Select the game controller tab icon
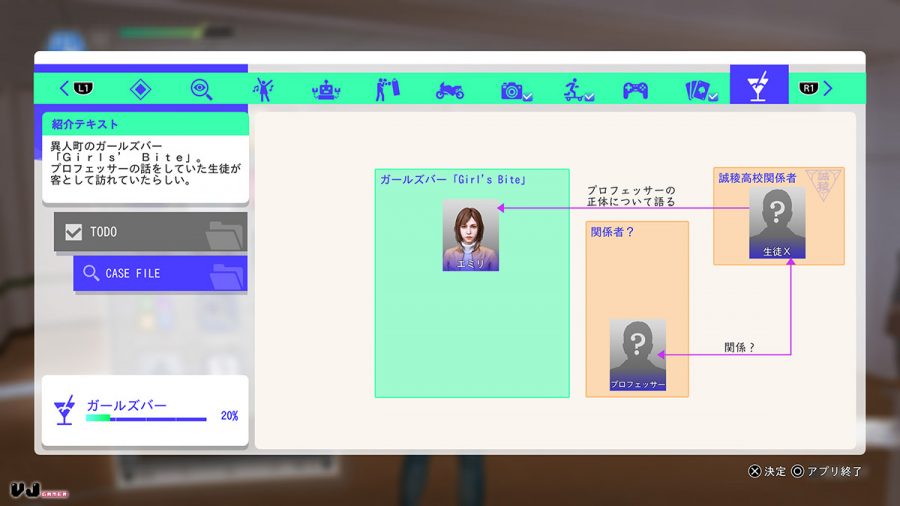Viewport: 900px width, 506px height. point(635,90)
